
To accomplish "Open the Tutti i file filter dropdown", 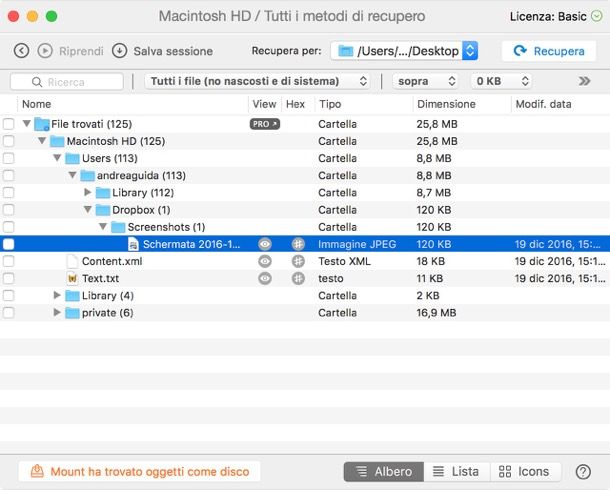I will tap(257, 81).
